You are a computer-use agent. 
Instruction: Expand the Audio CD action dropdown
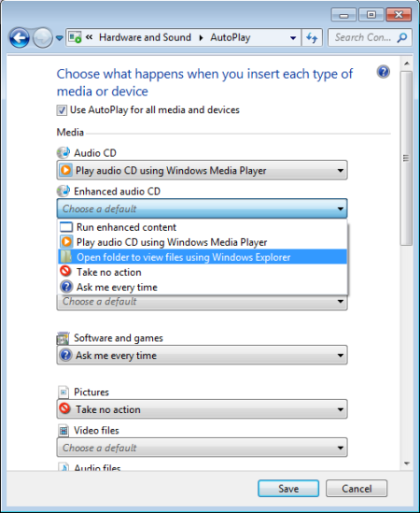pyautogui.click(x=202, y=170)
